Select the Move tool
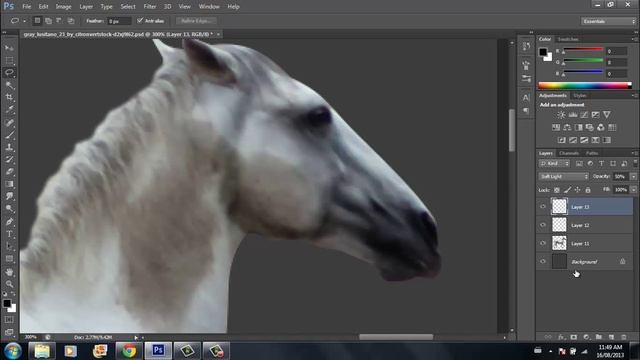The height and width of the screenshot is (360, 640). 9,48
